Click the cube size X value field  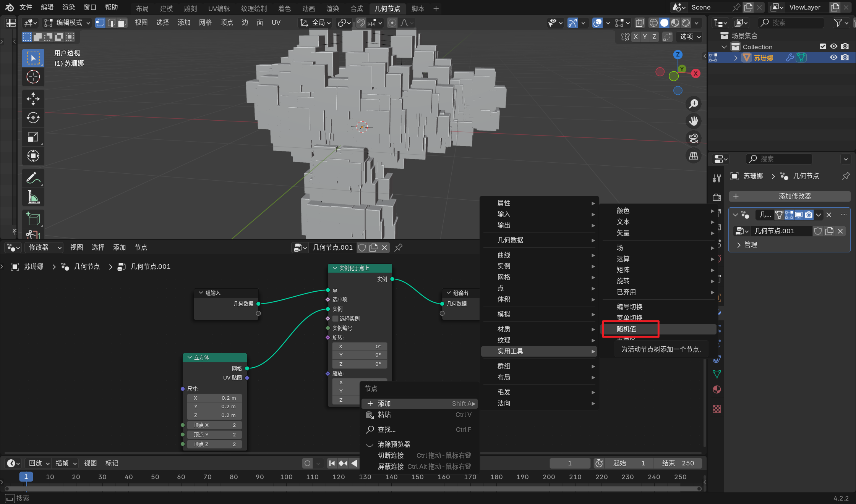(214, 398)
